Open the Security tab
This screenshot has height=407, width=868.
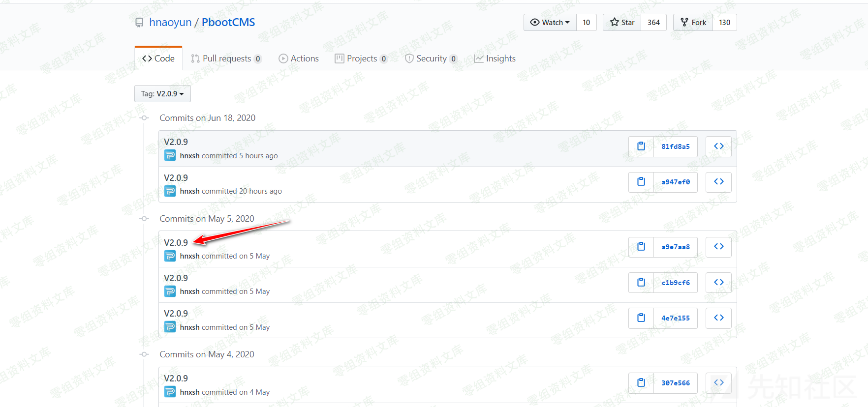[431, 58]
